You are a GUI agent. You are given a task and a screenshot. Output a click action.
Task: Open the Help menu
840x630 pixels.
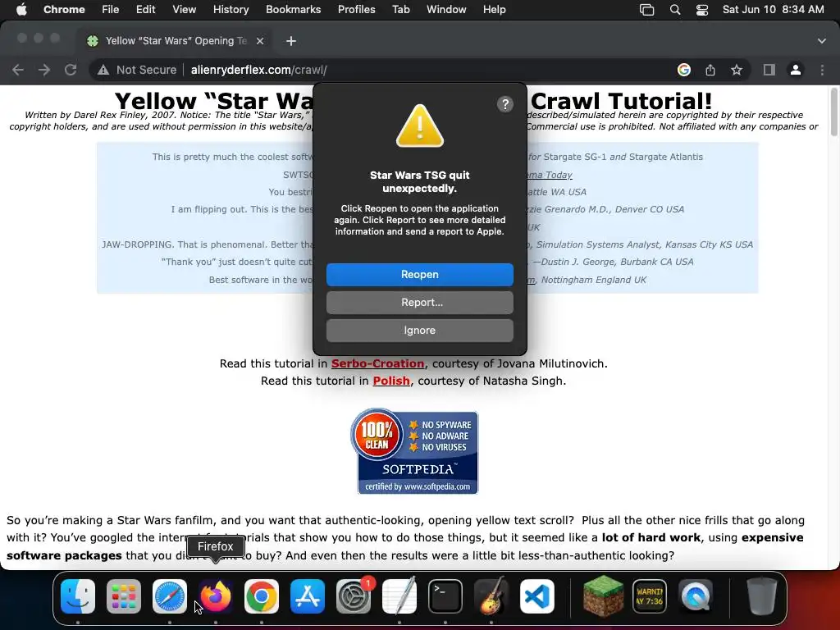pyautogui.click(x=494, y=9)
